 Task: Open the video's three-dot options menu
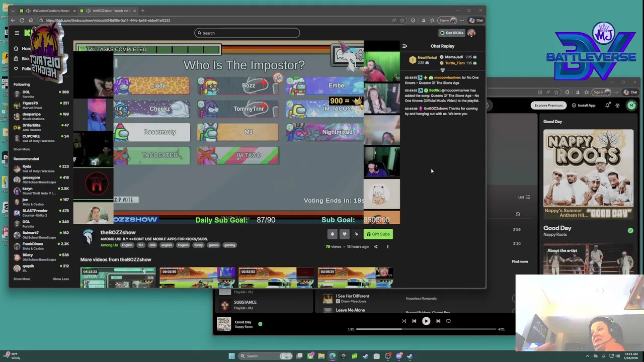coord(387,247)
